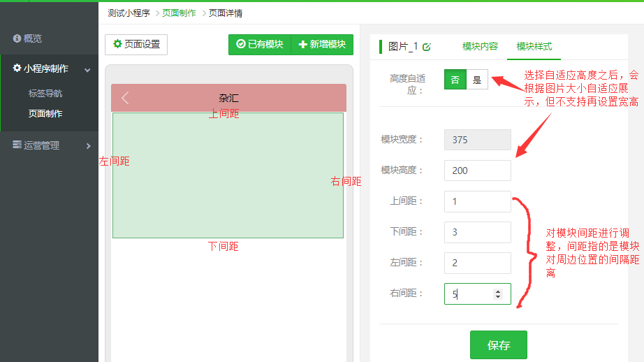
Task: Collapse the 小程序制作 sidebar section
Action: coord(87,69)
